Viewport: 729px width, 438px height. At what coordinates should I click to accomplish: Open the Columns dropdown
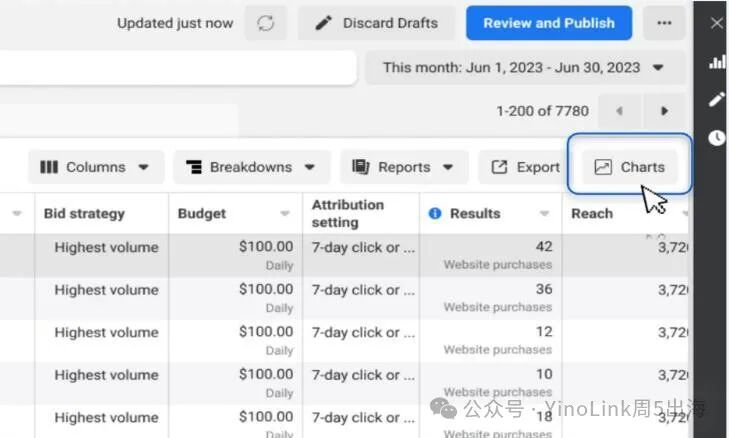click(x=95, y=167)
